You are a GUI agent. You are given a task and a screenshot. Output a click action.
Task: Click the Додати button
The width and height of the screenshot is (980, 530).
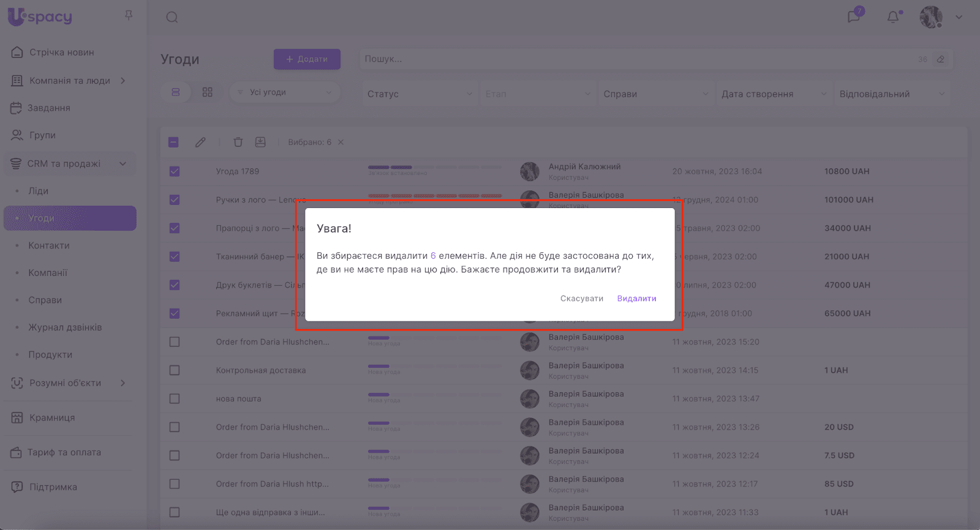click(x=307, y=59)
